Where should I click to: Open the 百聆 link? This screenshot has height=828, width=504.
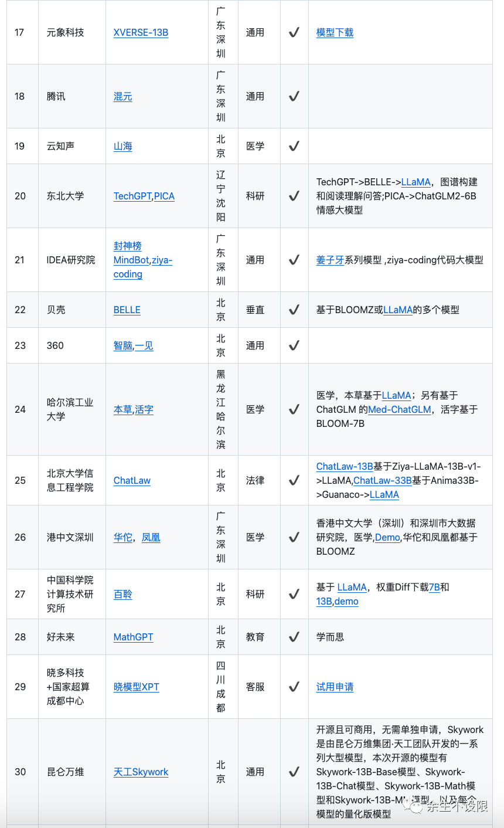pos(123,594)
